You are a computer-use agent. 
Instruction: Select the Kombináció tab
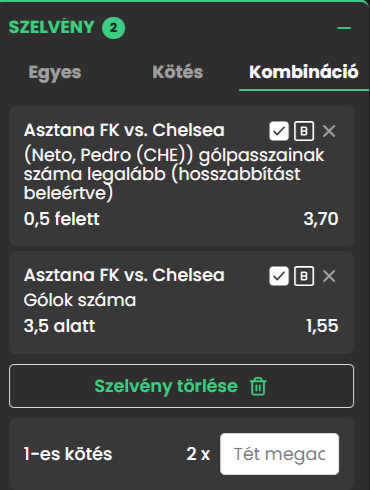(304, 72)
